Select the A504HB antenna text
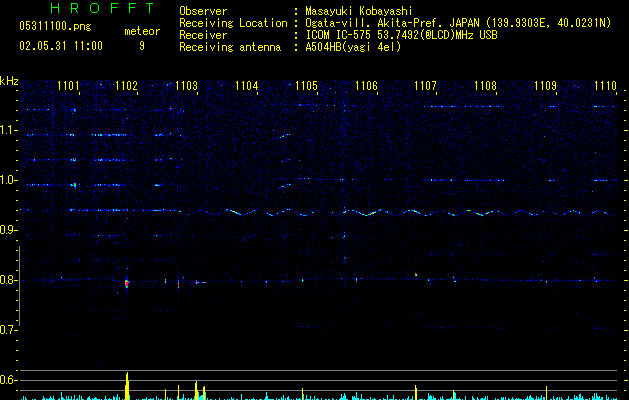Screen dimensions: 629x400 (x=353, y=47)
